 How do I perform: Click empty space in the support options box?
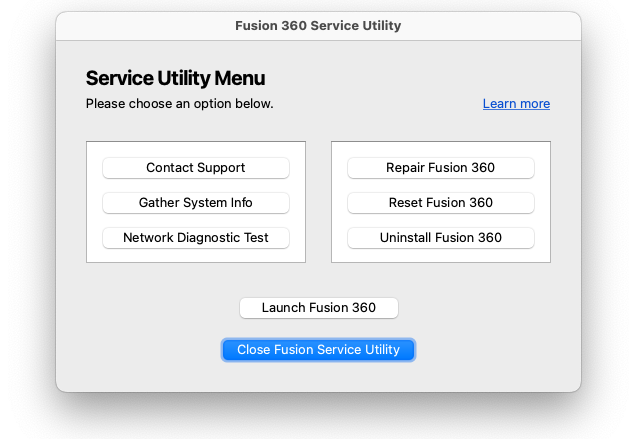(196, 255)
